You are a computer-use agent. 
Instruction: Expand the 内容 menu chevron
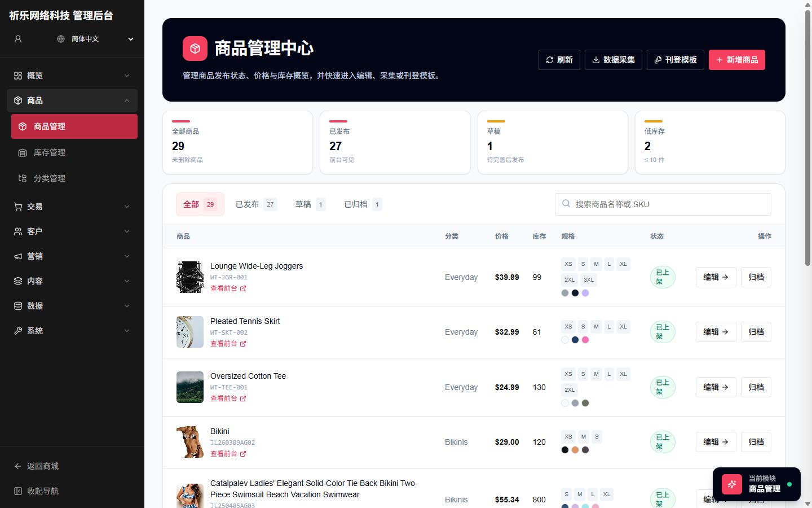tap(127, 281)
